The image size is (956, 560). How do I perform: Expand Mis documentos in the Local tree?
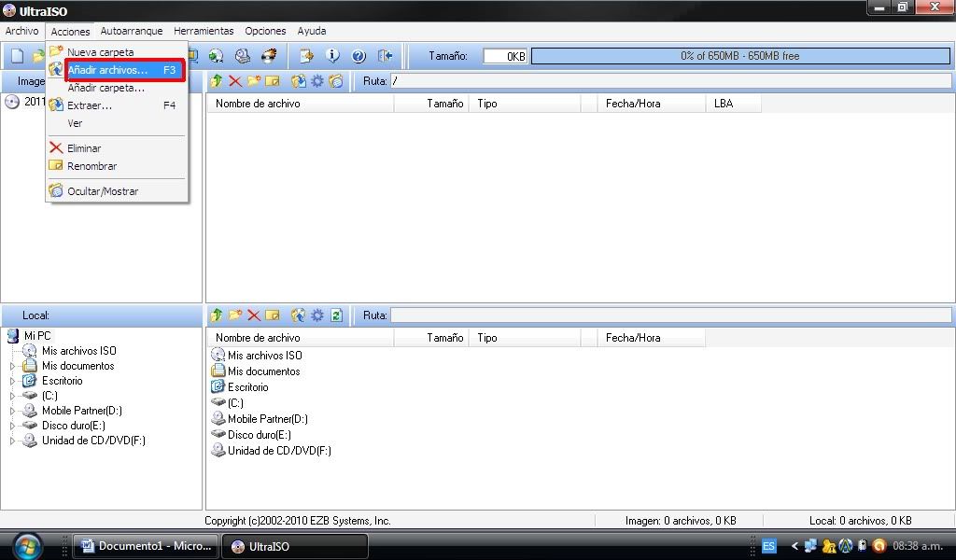[x=12, y=366]
